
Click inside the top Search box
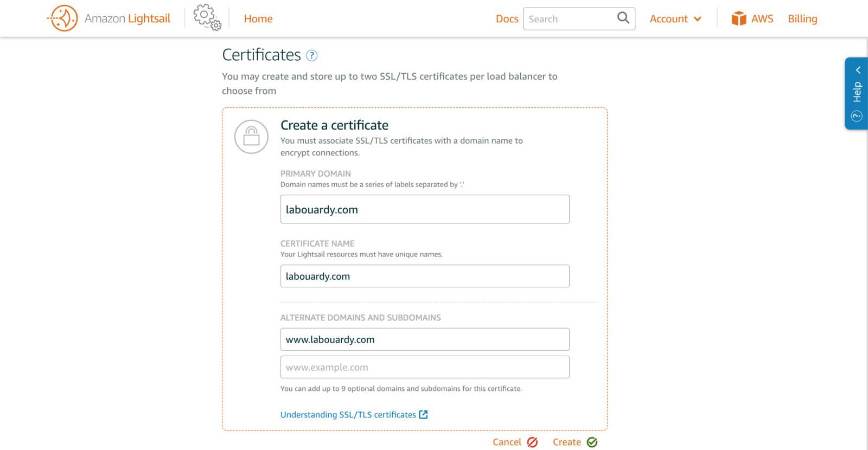point(570,19)
